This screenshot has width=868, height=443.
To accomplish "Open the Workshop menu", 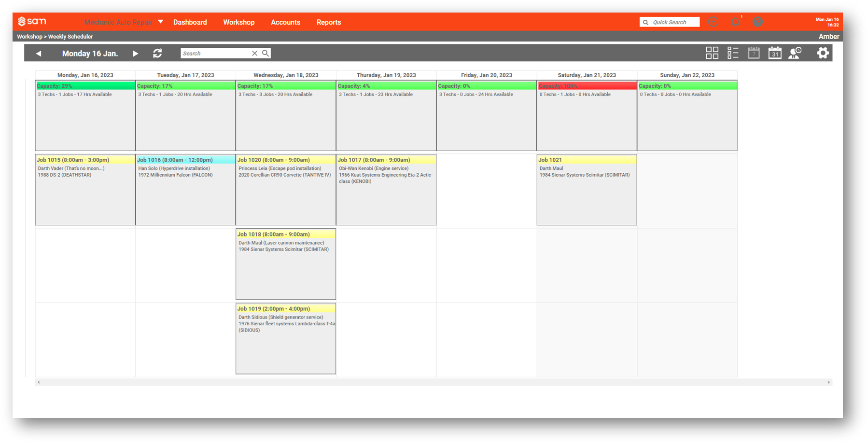I will (x=239, y=22).
